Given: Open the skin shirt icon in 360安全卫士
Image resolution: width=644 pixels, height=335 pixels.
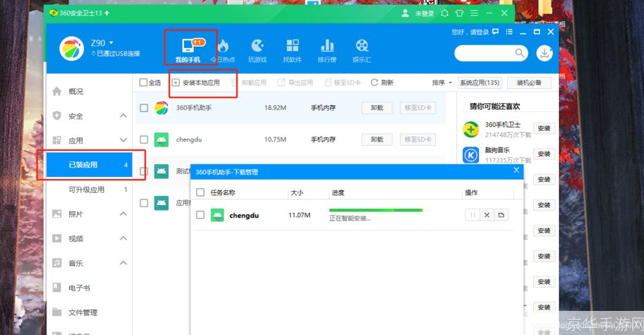Looking at the screenshot, I should 460,13.
